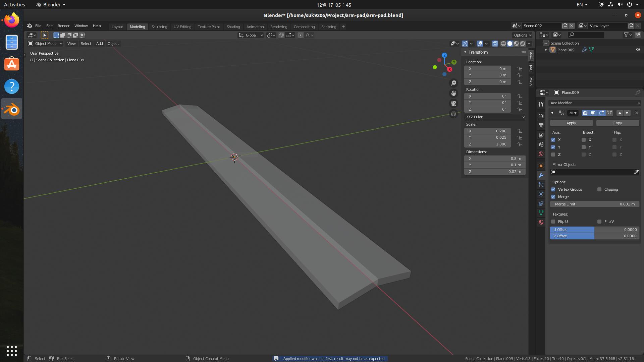Expand Plane.009 in the outliner tree
The width and height of the screenshot is (644, 362).
[x=546, y=50]
